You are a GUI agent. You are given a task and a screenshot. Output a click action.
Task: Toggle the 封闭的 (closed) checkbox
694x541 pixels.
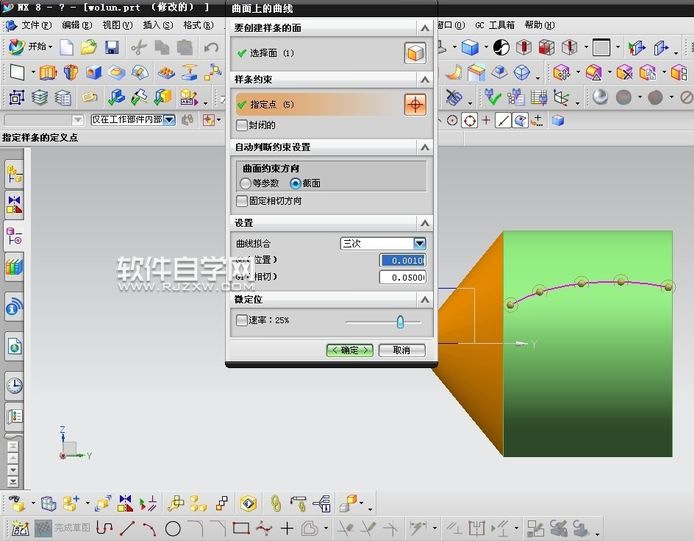click(241, 126)
